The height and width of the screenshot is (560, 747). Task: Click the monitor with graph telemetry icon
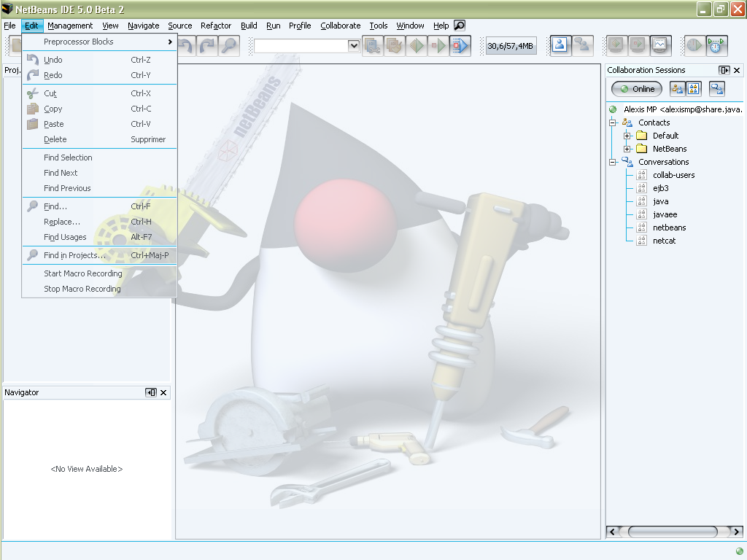(x=659, y=46)
